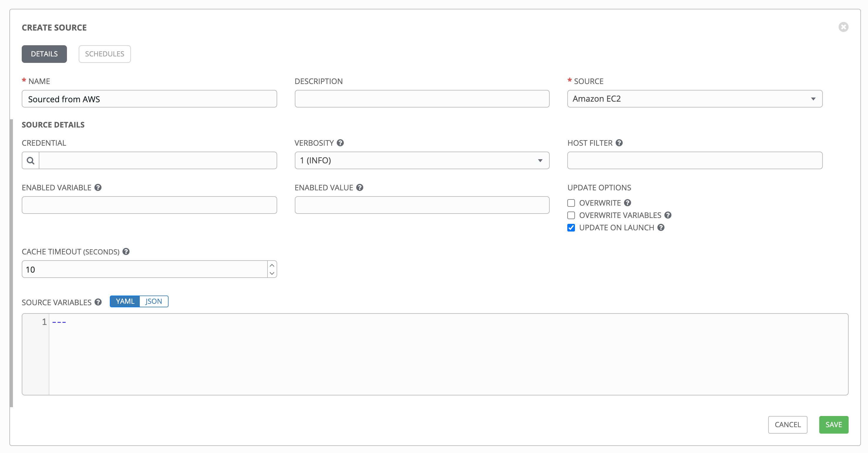Click the UPDATE OPTIONS label
868x453 pixels.
pyautogui.click(x=599, y=187)
